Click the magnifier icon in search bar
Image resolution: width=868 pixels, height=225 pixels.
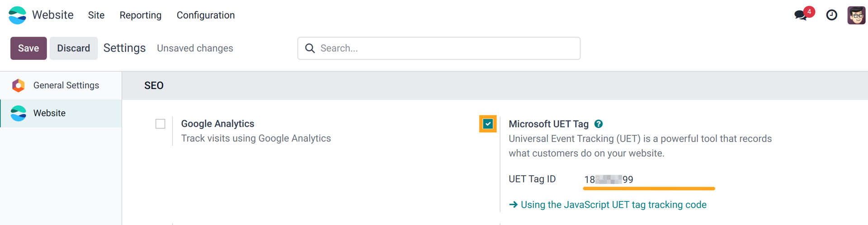tap(310, 48)
